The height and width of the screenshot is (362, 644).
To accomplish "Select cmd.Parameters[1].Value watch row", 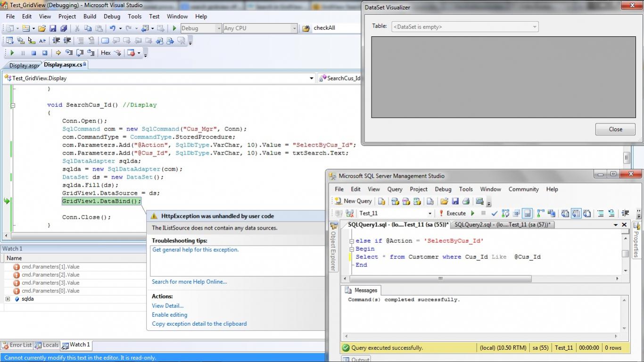I will 73,267.
